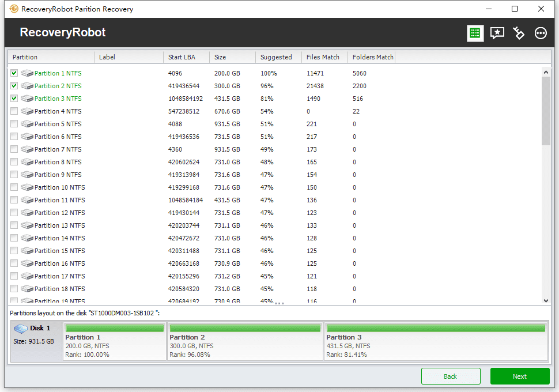559x392 pixels.
Task: Click drive icon of Partition 9 NTFS
Action: (27, 175)
